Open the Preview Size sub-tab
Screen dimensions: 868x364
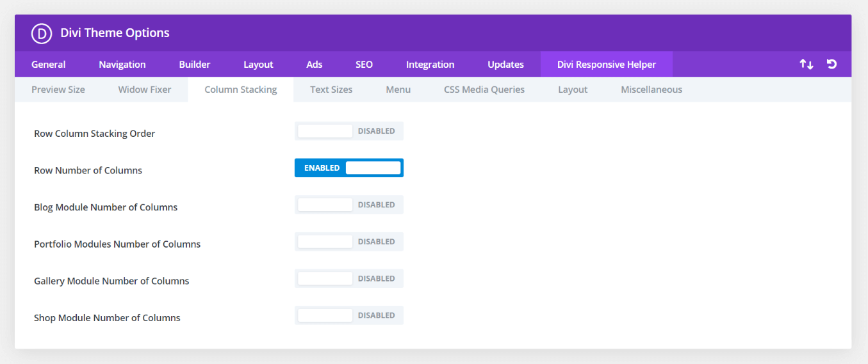point(58,90)
